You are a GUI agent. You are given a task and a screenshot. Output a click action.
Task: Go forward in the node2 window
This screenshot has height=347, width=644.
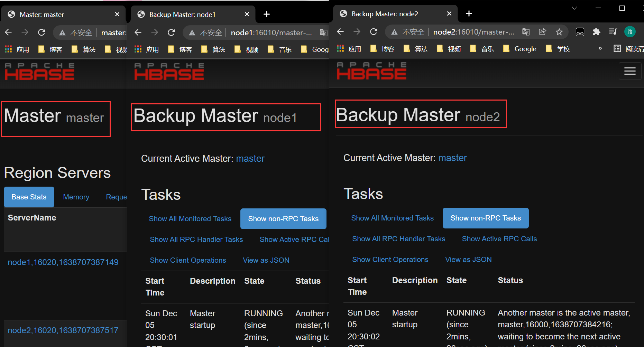357,32
